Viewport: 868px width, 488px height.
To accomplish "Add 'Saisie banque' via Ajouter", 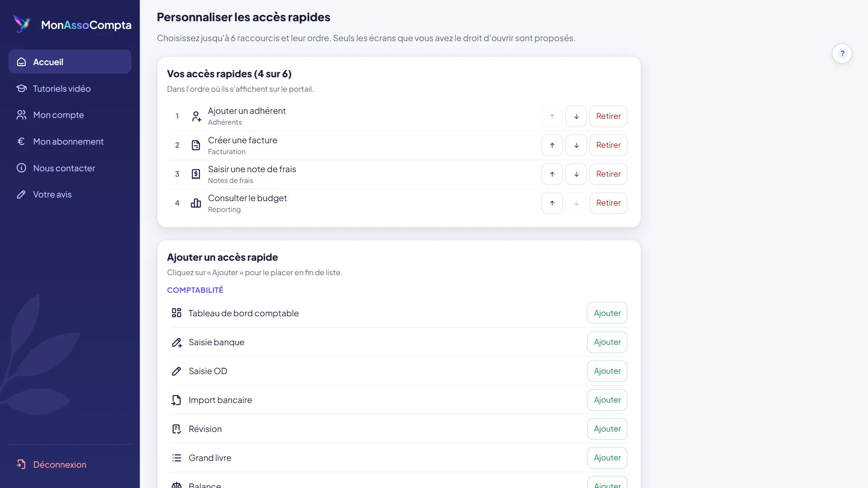I will click(607, 342).
